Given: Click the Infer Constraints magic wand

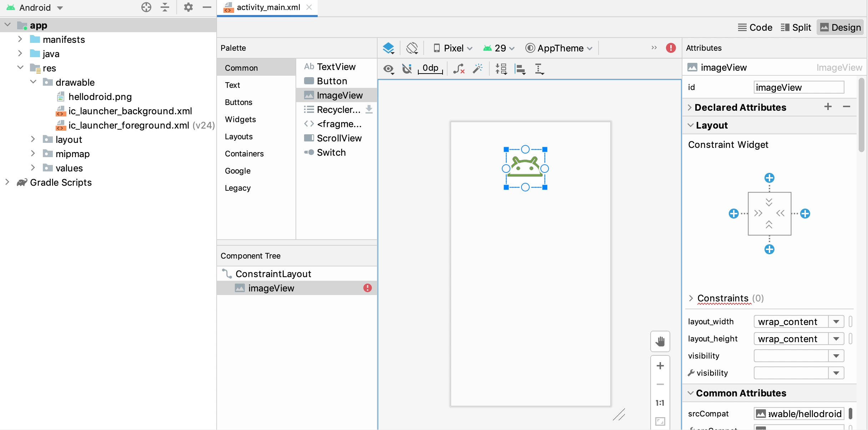Looking at the screenshot, I should [478, 69].
